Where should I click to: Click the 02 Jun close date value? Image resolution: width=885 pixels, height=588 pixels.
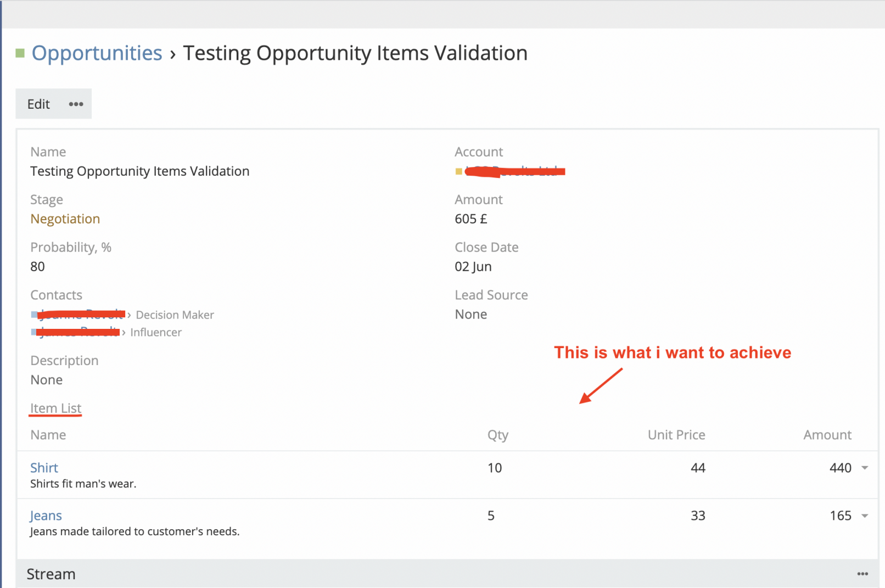(x=473, y=267)
